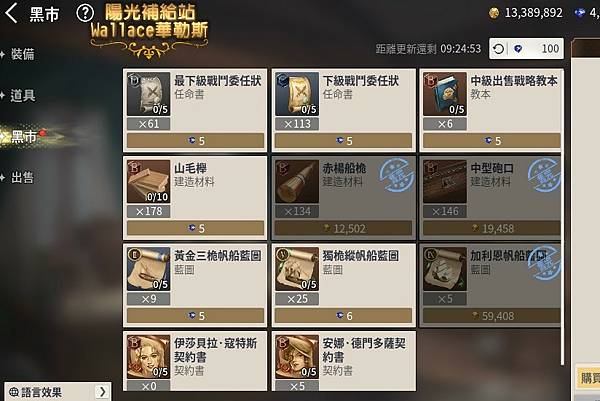Switch to the 出售 tab
Viewport: 600px width, 401px height.
click(x=22, y=177)
